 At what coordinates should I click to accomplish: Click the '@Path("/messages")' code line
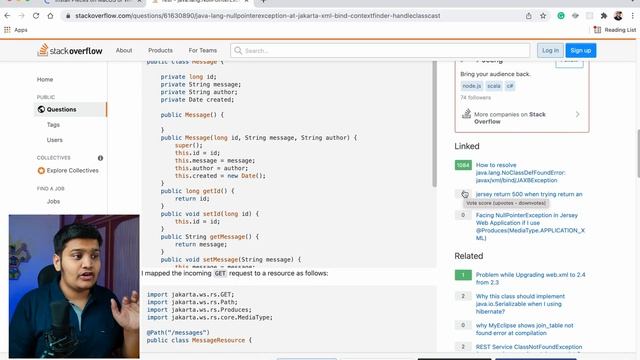178,332
